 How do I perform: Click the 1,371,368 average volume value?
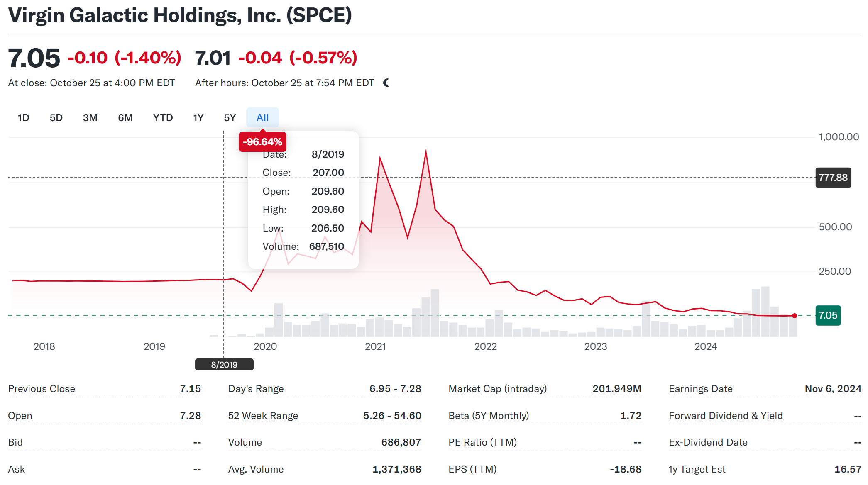coord(397,469)
